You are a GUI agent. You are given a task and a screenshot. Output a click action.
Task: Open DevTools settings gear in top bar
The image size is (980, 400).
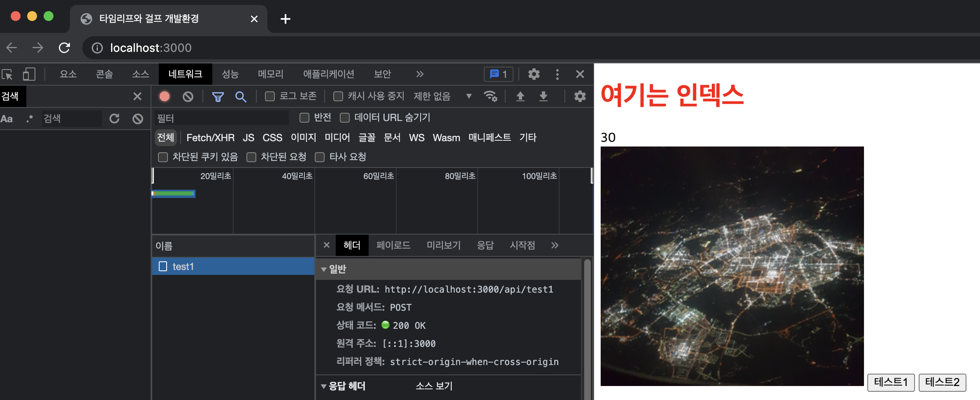[x=534, y=74]
